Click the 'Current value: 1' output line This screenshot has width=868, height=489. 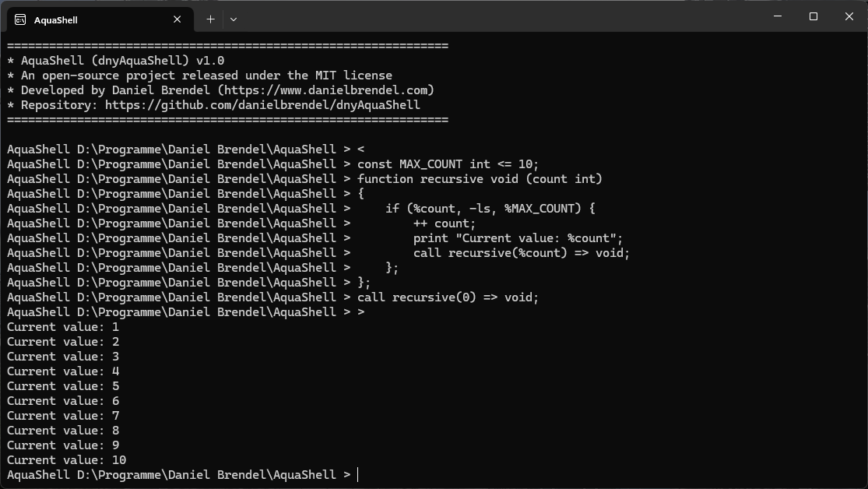click(x=63, y=327)
